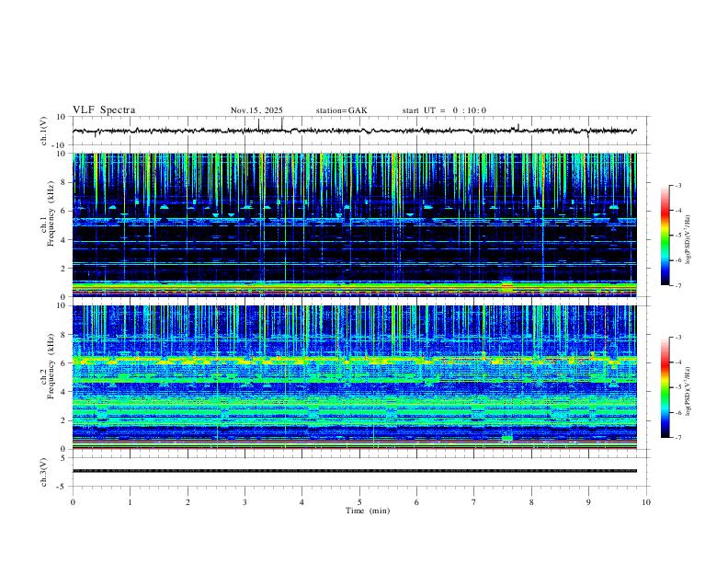Click the '8' kHz tick on ch.1 axis

coord(64,182)
